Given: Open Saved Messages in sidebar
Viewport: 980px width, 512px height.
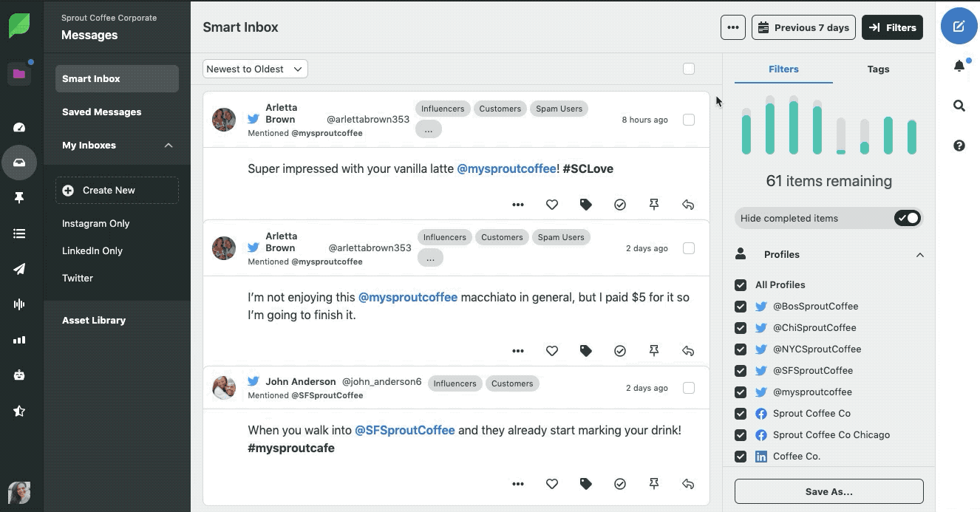Looking at the screenshot, I should 101,112.
